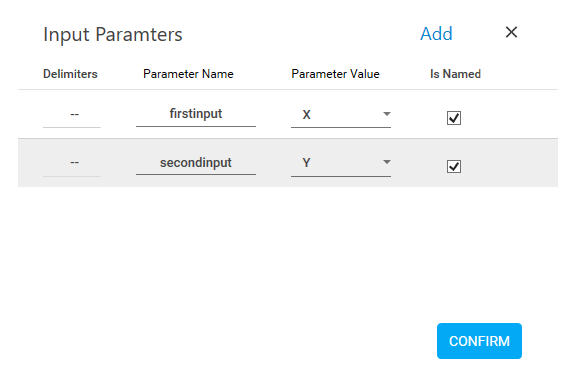Select the Y value text in the second row
578x389 pixels.
pyautogui.click(x=306, y=163)
